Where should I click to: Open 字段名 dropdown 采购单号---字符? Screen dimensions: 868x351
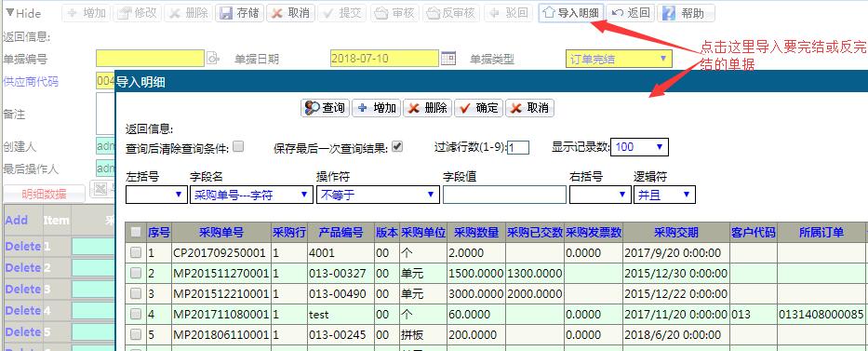point(251,195)
